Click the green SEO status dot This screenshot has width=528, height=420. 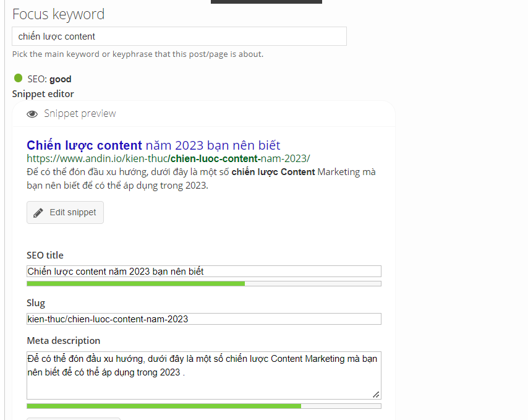coord(18,79)
